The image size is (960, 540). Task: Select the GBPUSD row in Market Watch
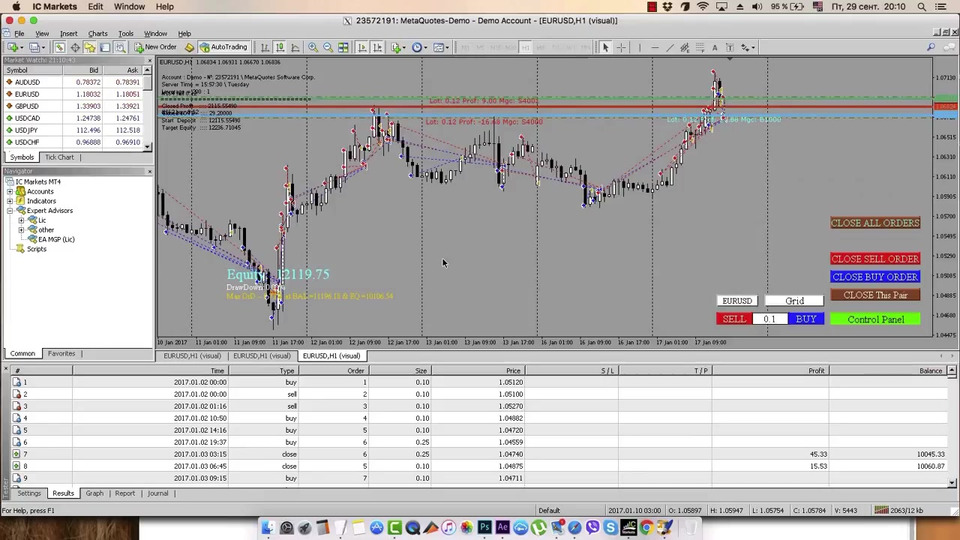pos(73,106)
